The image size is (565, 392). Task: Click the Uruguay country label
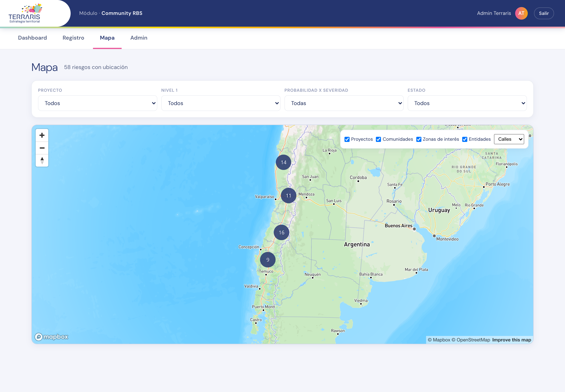click(x=439, y=210)
